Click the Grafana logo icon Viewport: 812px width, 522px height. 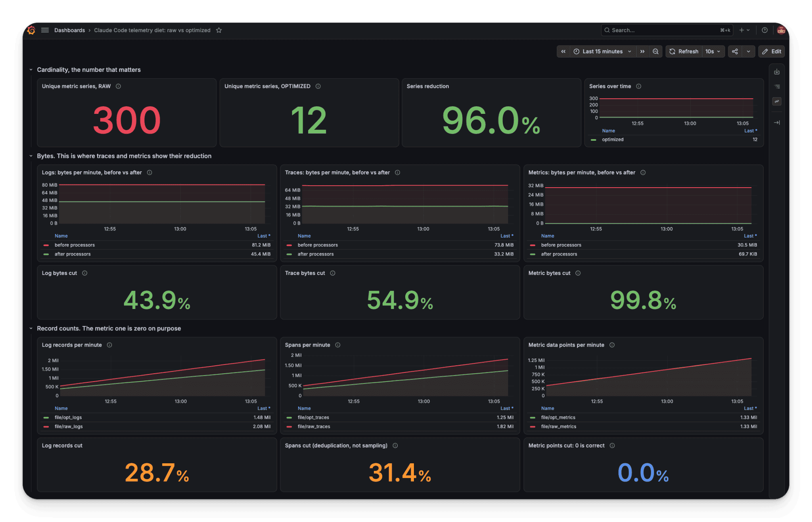point(31,30)
